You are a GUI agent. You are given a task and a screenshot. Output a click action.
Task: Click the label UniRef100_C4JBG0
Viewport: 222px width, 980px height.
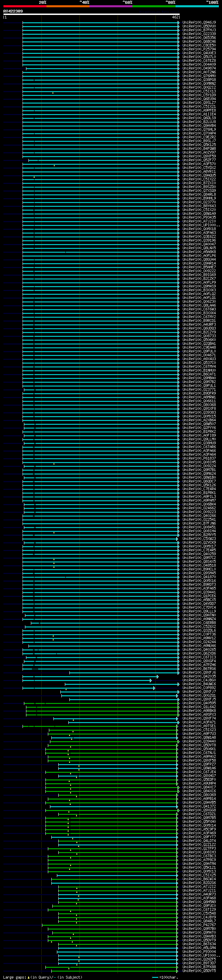(x=199, y=680)
